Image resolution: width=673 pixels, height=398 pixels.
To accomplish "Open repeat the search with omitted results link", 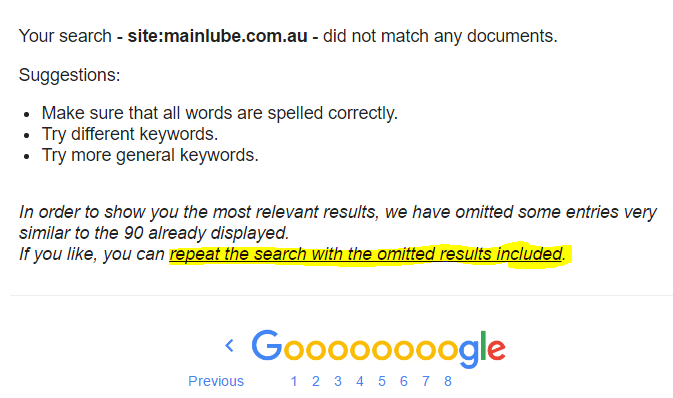I will pos(366,254).
